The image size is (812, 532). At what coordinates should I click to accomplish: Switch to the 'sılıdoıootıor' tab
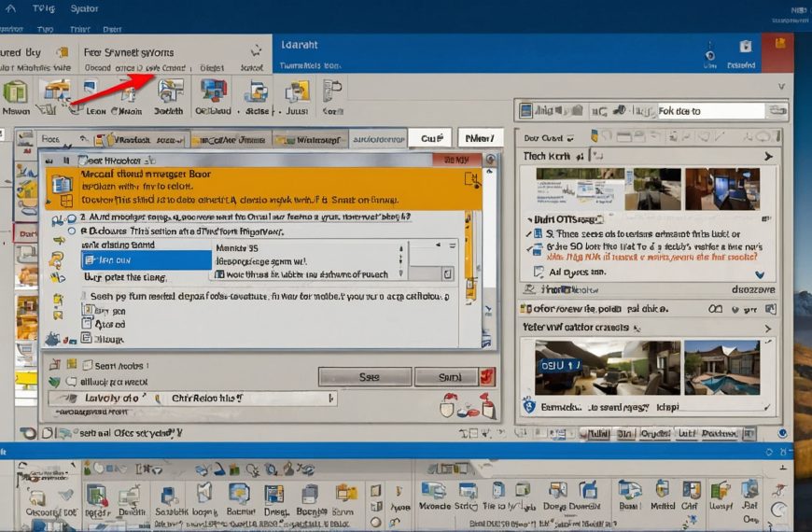(378, 139)
